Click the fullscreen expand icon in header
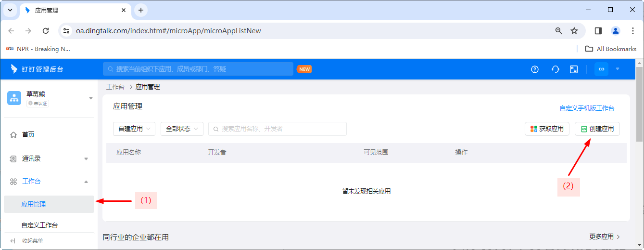The image size is (644, 250). [x=574, y=69]
